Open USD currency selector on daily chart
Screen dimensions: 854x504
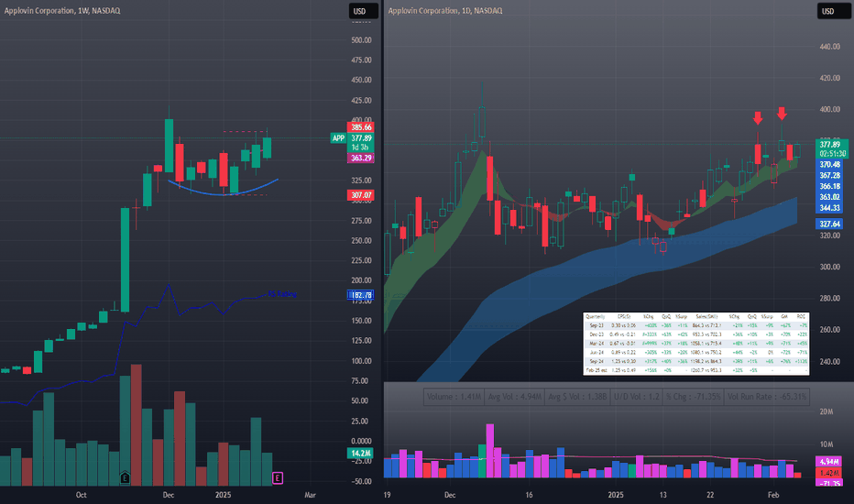832,11
